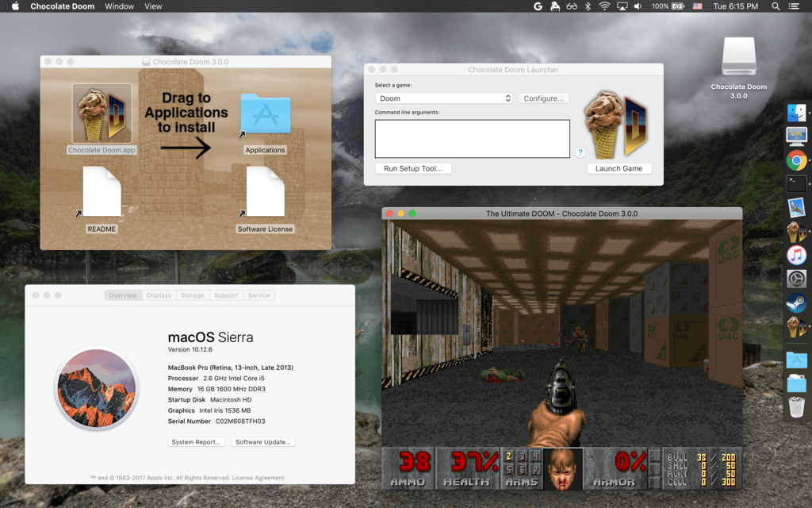Open Terminal from the dock
This screenshot has height=508, width=812.
[x=796, y=184]
